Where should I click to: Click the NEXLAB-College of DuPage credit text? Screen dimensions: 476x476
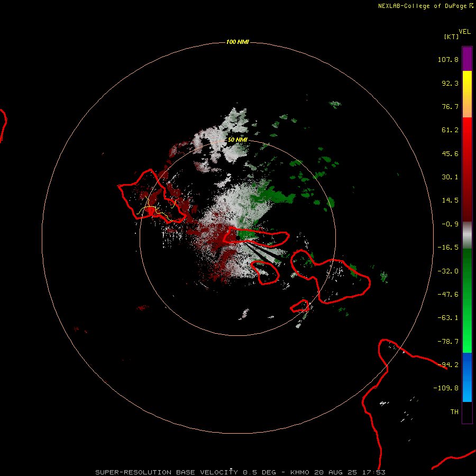coord(425,6)
